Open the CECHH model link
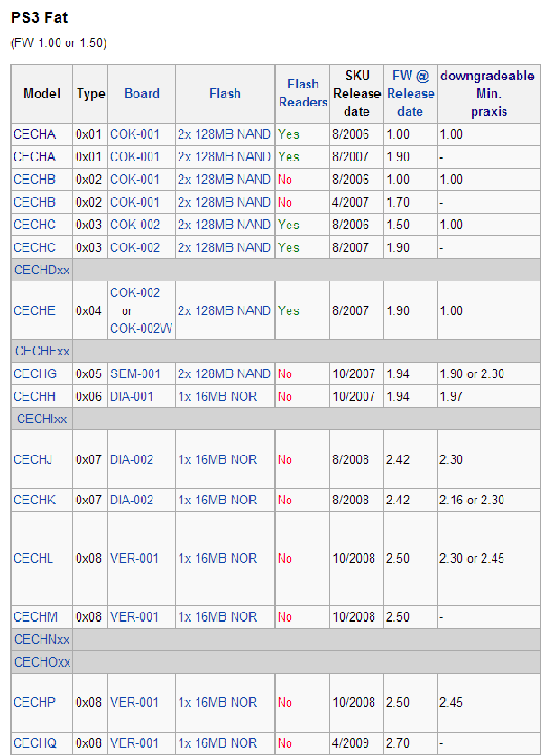This screenshot has width=544, height=756. pyautogui.click(x=34, y=396)
